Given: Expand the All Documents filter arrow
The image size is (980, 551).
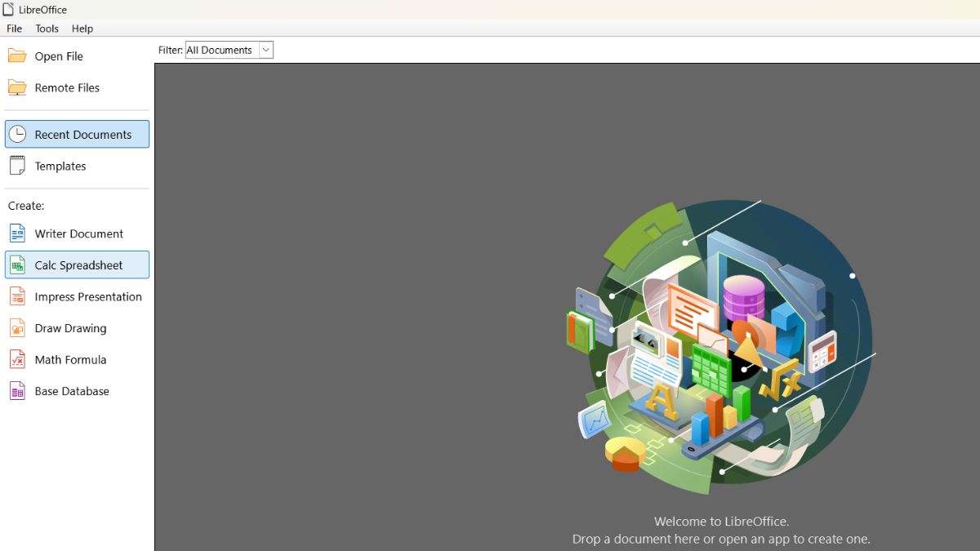Looking at the screenshot, I should 265,50.
